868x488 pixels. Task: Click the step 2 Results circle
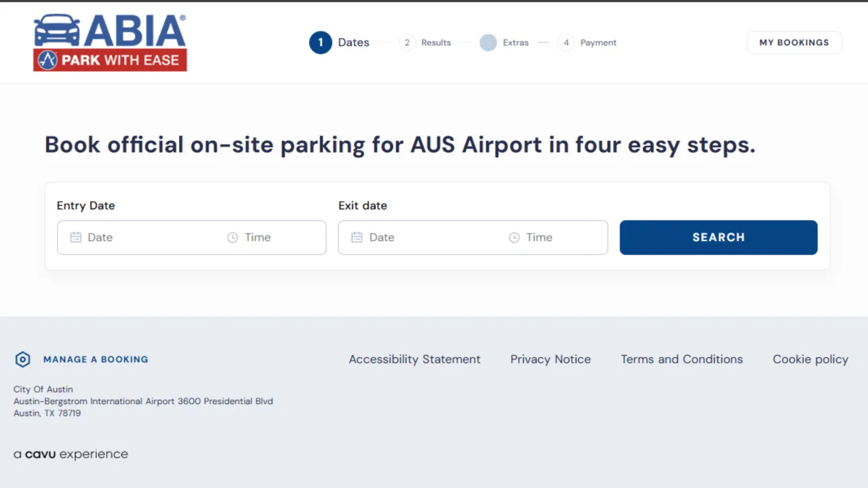407,43
